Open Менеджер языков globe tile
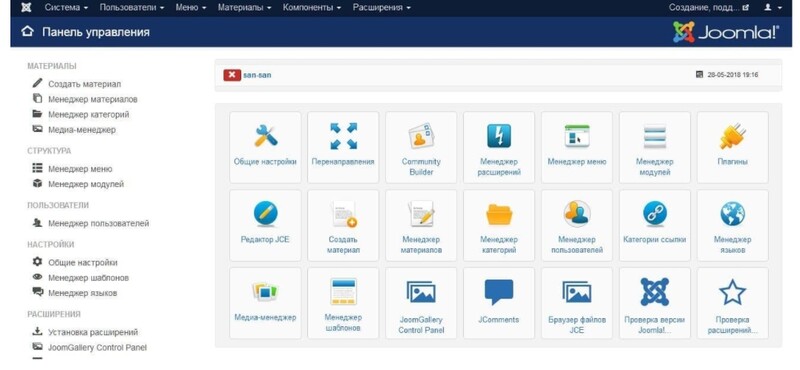This screenshot has width=800, height=370. (733, 225)
